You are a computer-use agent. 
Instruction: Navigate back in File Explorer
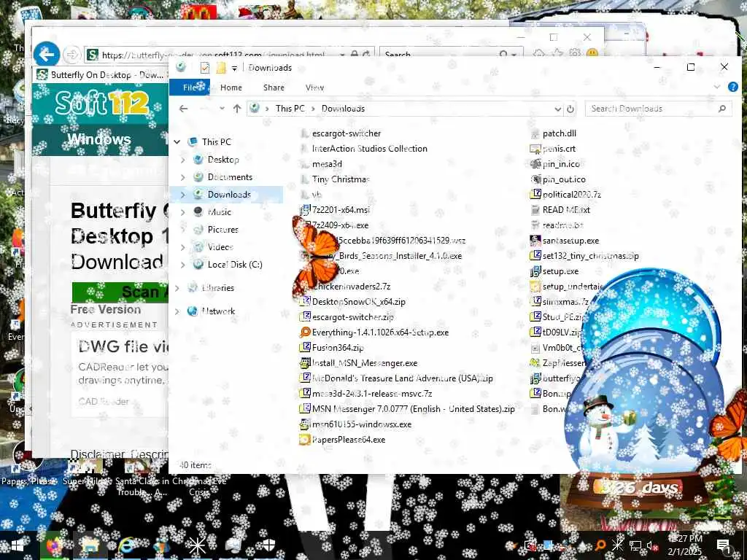click(183, 109)
